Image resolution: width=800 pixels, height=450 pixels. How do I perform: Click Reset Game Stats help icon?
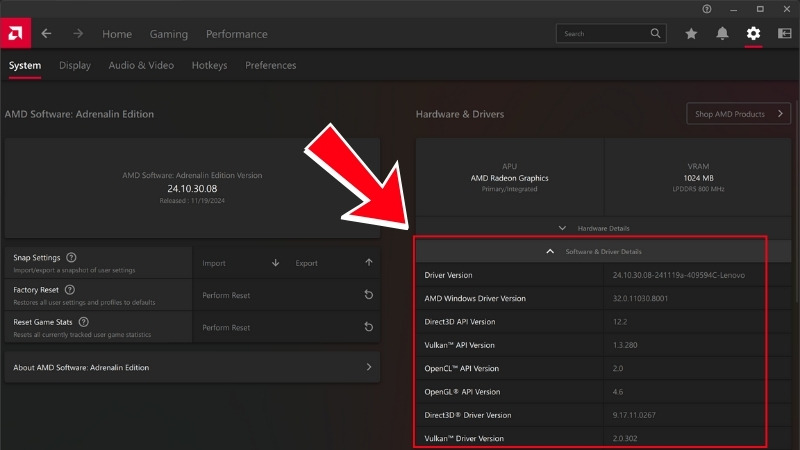click(x=83, y=322)
